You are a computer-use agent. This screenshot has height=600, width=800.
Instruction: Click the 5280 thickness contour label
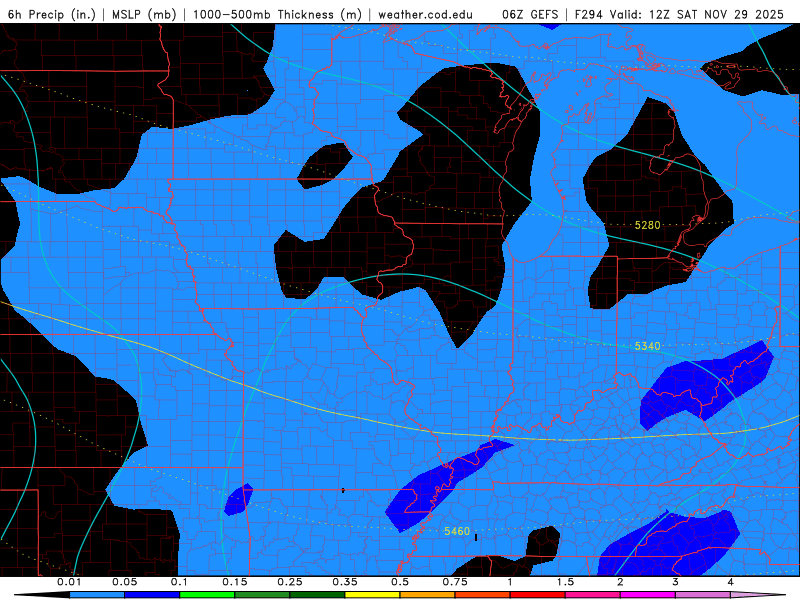point(647,225)
